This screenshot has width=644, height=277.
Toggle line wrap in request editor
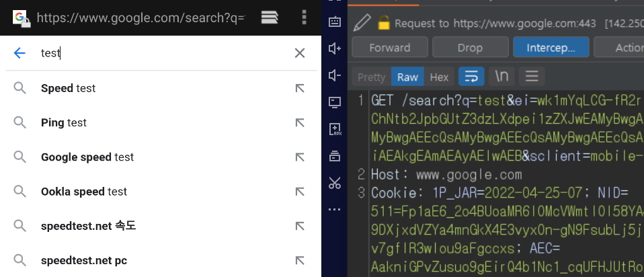471,77
